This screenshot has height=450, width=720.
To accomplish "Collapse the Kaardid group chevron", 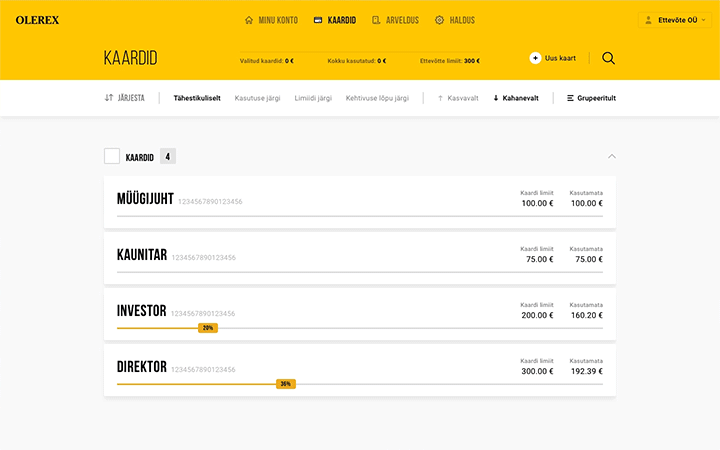I will (x=612, y=156).
